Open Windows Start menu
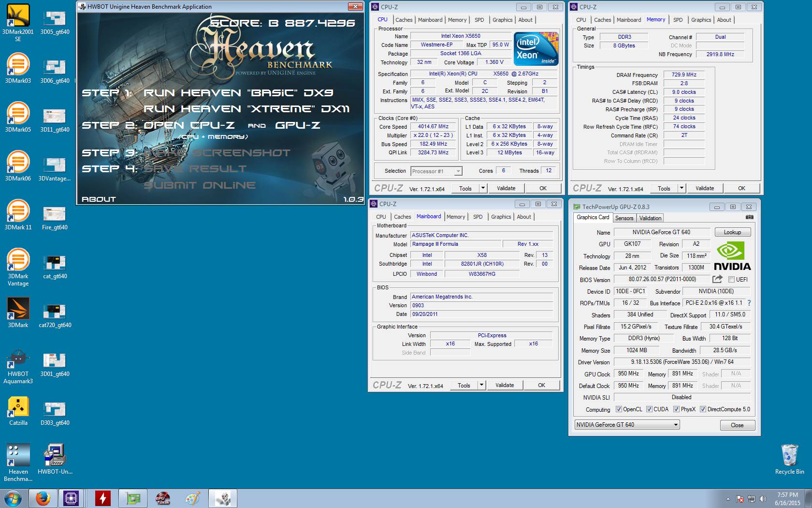Viewport: 812px width, 508px height. 14,498
